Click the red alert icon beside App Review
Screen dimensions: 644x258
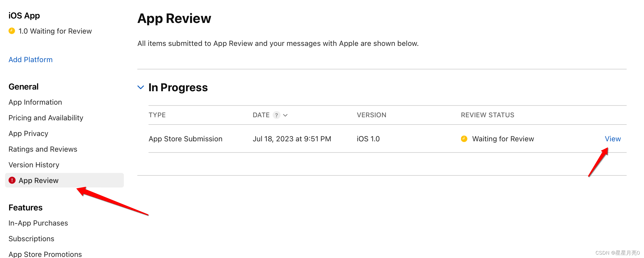[x=12, y=180]
